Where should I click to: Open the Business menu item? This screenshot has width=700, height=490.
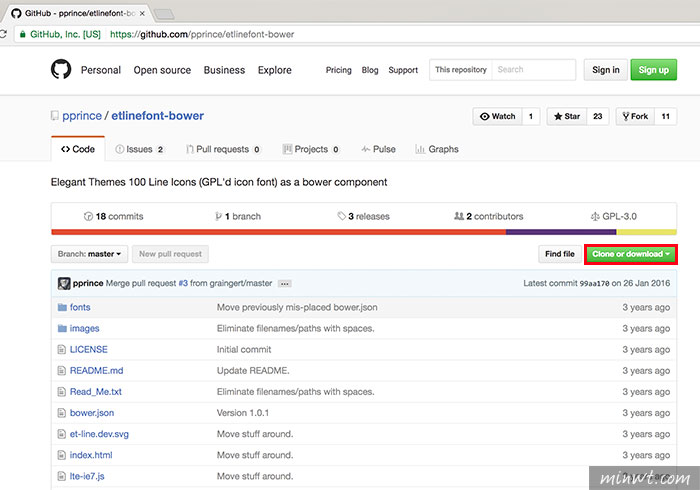point(224,70)
